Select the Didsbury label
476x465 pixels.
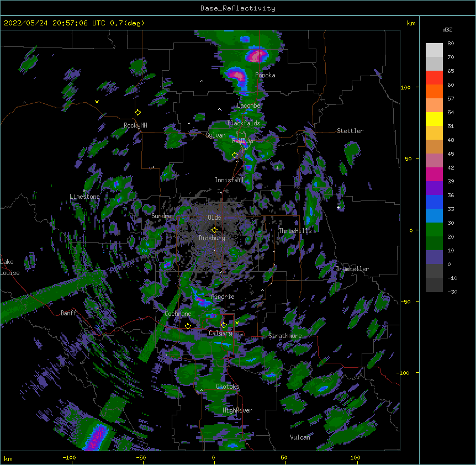click(x=212, y=238)
